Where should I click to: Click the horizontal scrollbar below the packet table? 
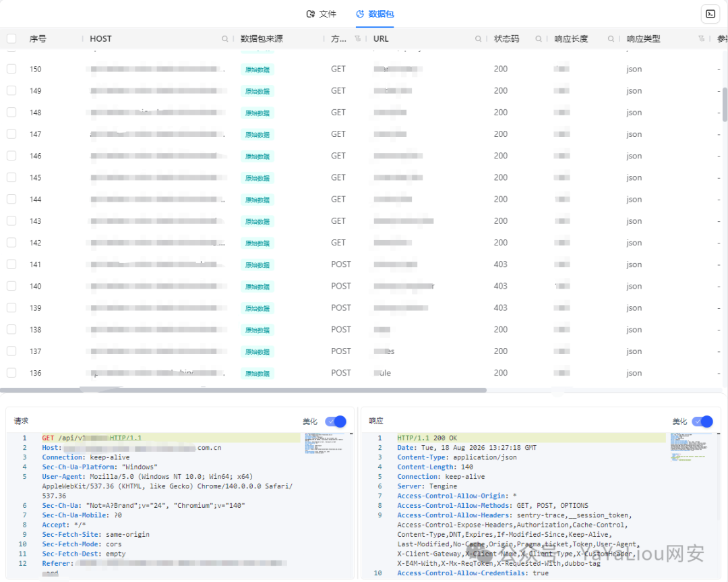243,390
